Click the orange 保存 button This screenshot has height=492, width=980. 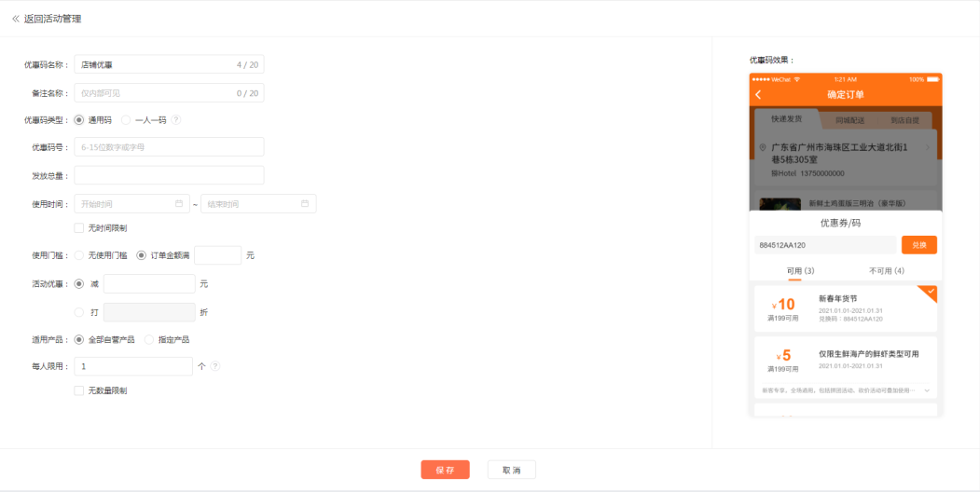(445, 470)
